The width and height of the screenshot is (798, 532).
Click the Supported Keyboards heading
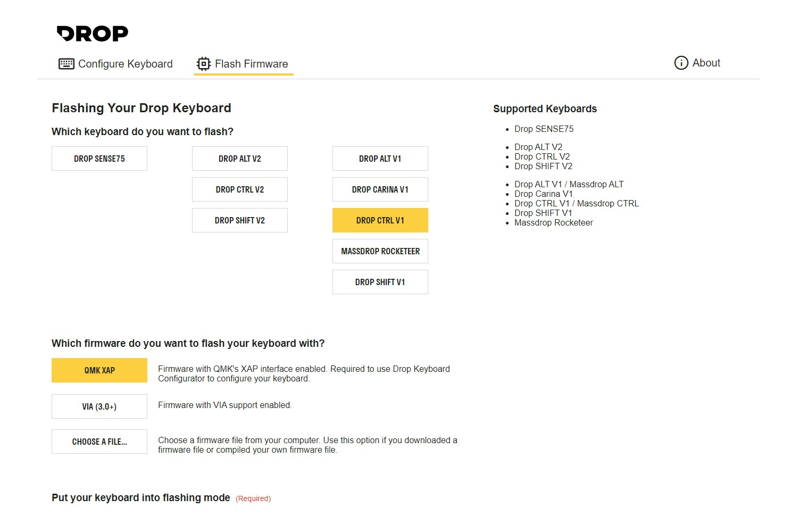point(545,109)
